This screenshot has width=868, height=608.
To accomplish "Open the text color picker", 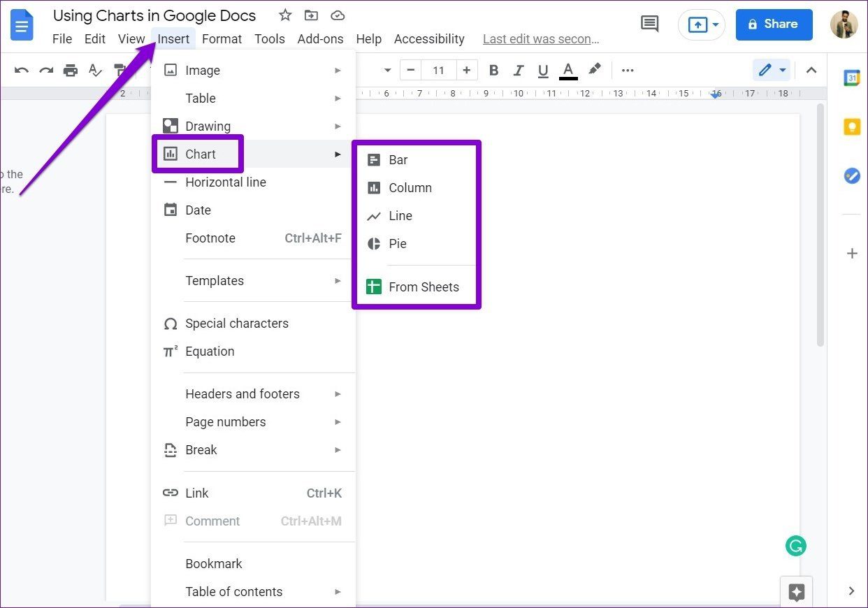I will [x=568, y=70].
